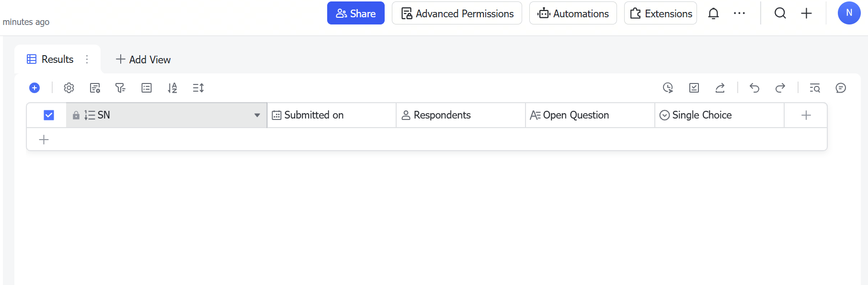The width and height of the screenshot is (868, 285).
Task: Redo the last action
Action: (x=780, y=88)
